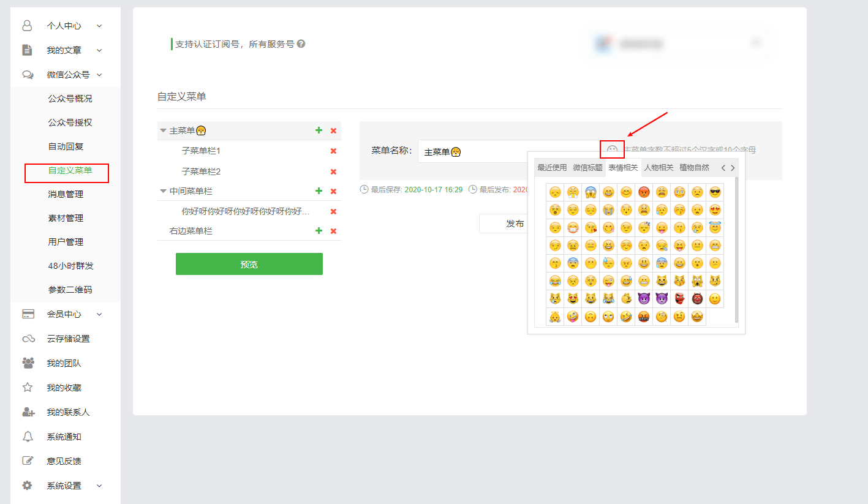The height and width of the screenshot is (504, 868).
Task: Delete 子菜单栏2 with its red X
Action: (333, 171)
